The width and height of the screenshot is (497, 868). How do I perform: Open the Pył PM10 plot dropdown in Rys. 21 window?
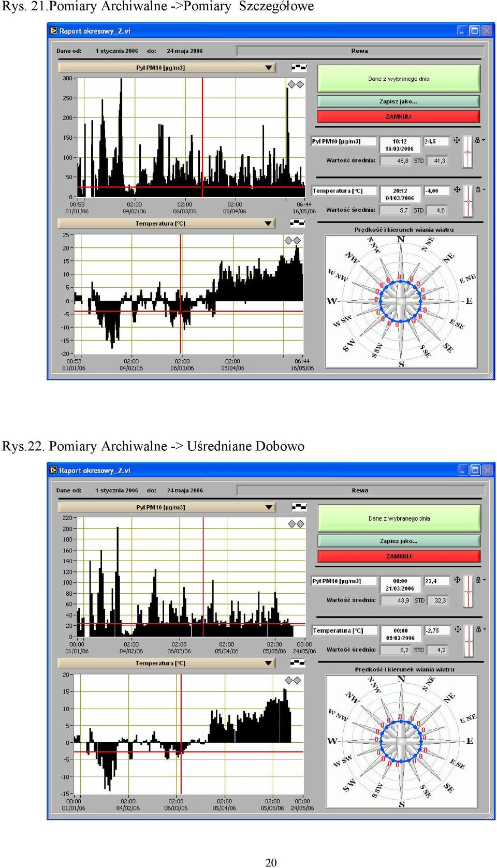pyautogui.click(x=167, y=68)
